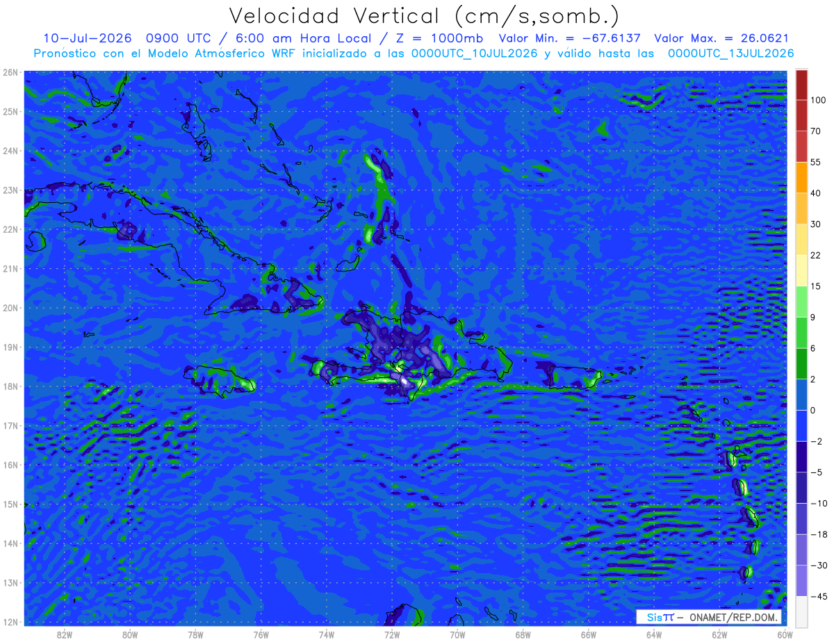Select the 19N latitude label

point(10,347)
